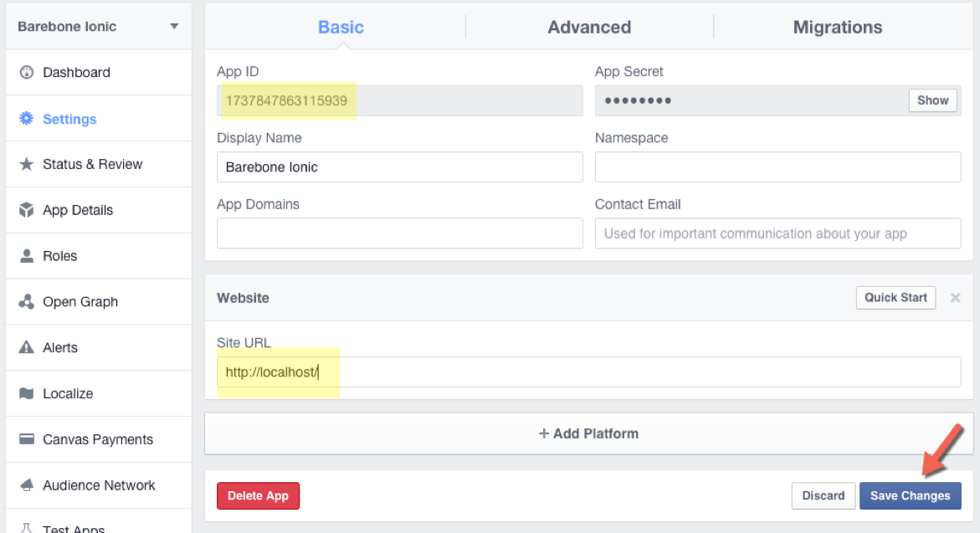The height and width of the screenshot is (533, 980).
Task: Click the Roles person icon
Action: [26, 256]
